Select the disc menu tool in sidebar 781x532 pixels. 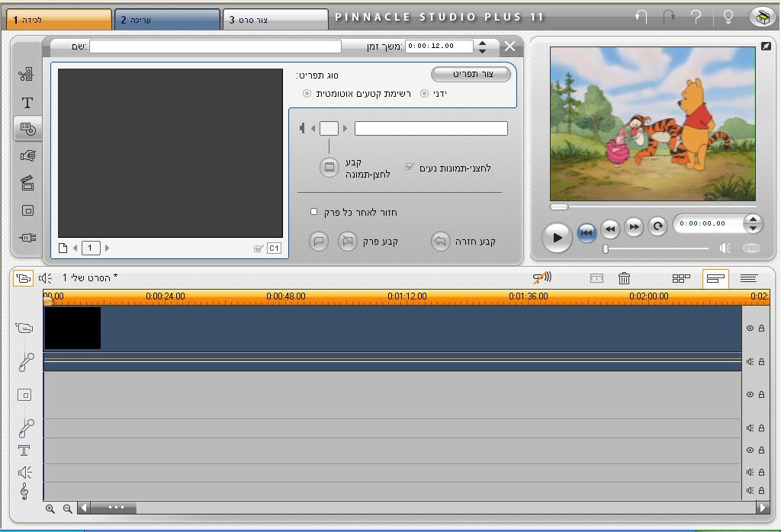(x=28, y=129)
